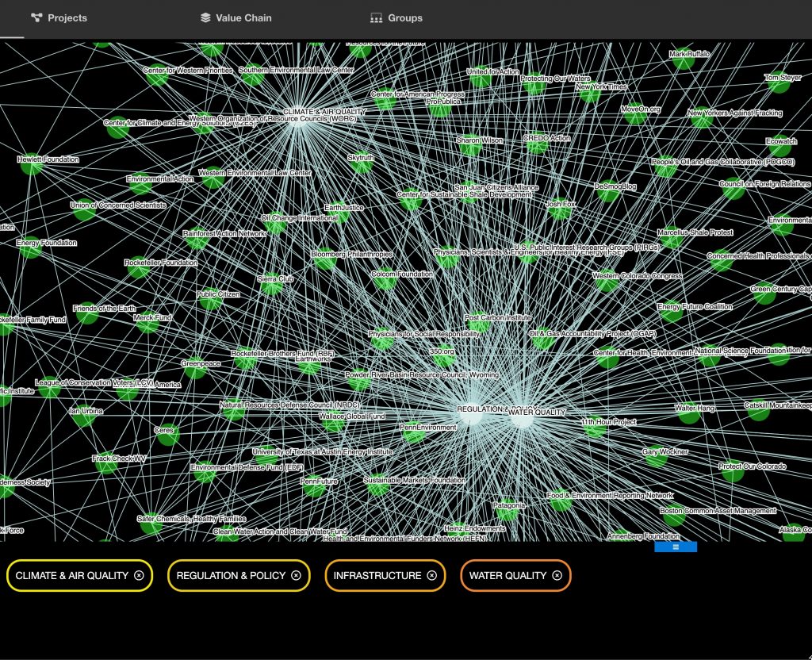Open the Projects tab

pos(59,18)
